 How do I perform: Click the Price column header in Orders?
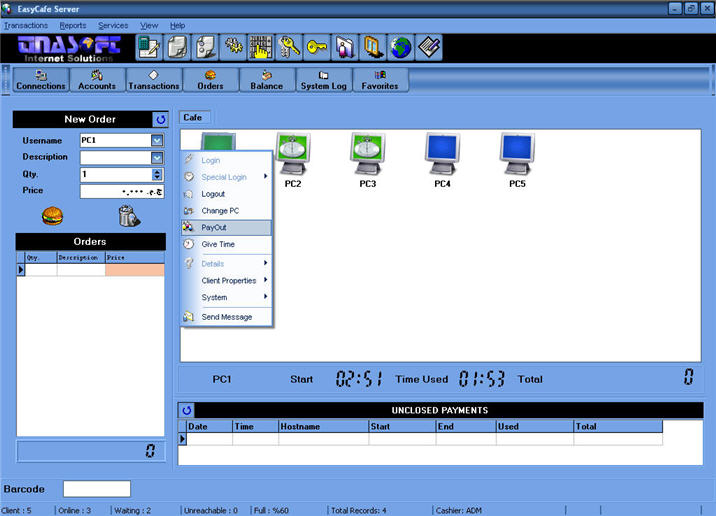point(135,258)
